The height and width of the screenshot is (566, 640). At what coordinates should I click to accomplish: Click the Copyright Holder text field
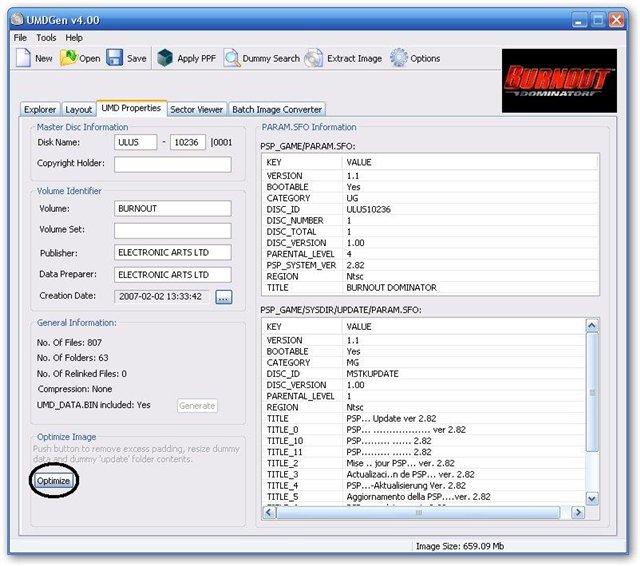point(173,164)
